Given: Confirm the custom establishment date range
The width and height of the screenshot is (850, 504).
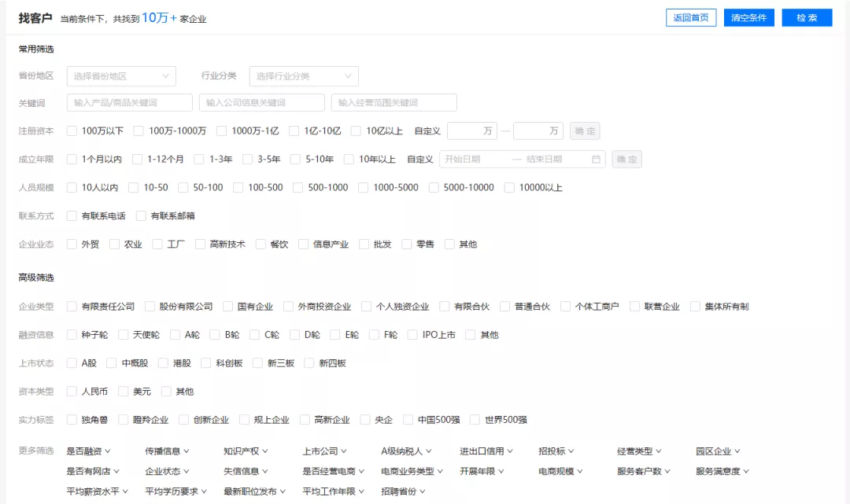Looking at the screenshot, I should coord(626,159).
